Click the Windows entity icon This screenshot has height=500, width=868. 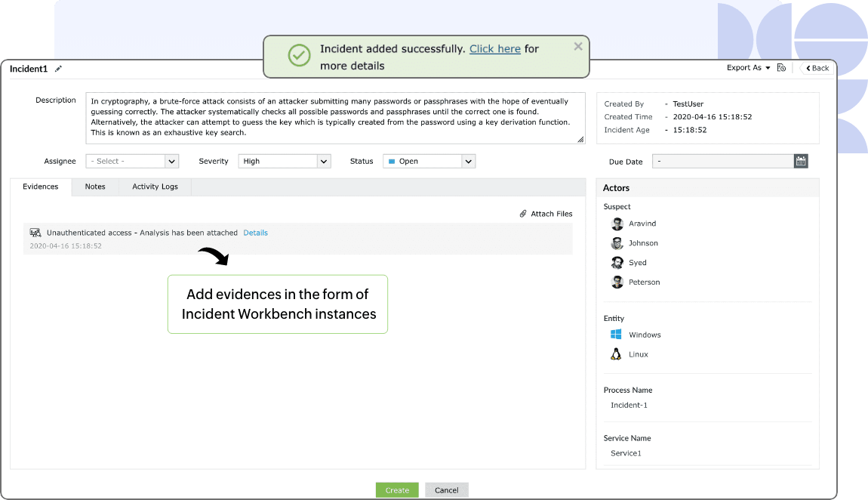pyautogui.click(x=616, y=335)
